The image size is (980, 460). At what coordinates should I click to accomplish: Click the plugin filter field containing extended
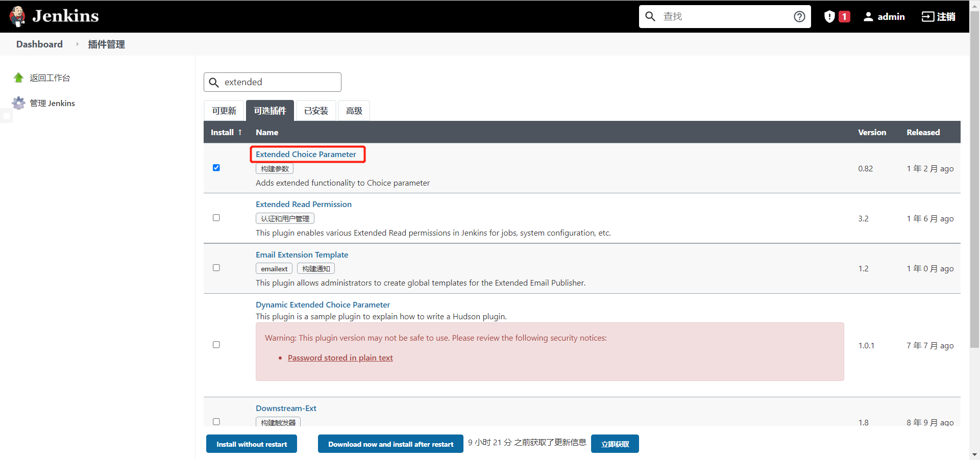click(273, 82)
